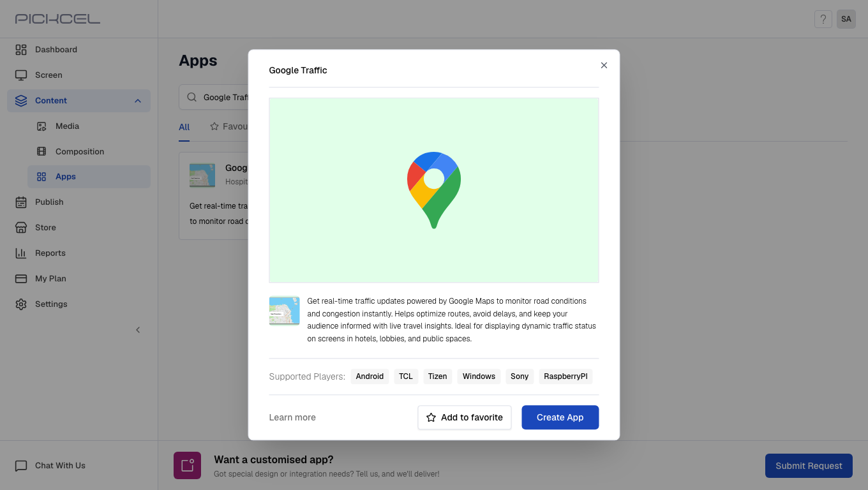Click the search magnifier icon
The width and height of the screenshot is (868, 490).
click(x=191, y=98)
